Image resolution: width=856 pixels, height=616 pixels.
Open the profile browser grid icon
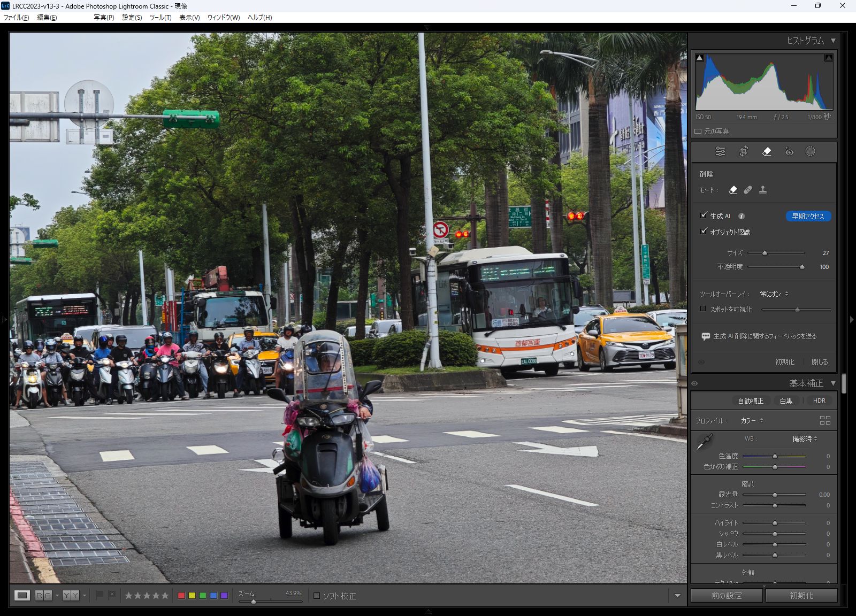pos(825,421)
